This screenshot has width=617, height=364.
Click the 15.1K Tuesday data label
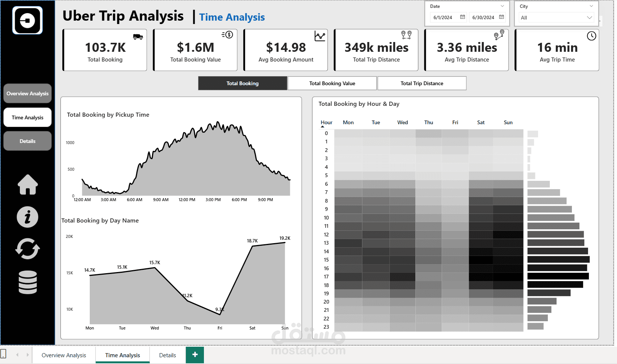click(x=122, y=267)
